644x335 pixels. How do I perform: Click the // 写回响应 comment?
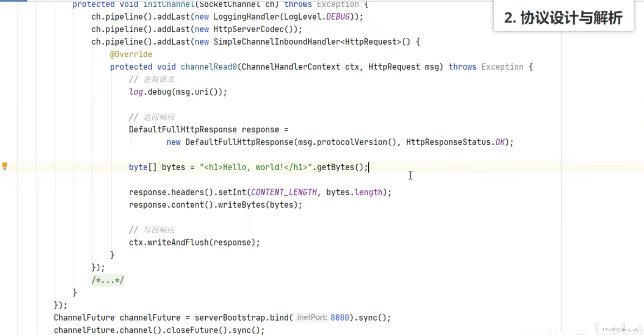click(152, 230)
